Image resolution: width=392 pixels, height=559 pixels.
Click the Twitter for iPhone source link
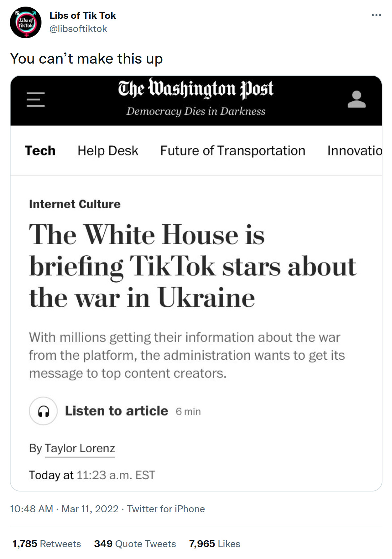166,509
